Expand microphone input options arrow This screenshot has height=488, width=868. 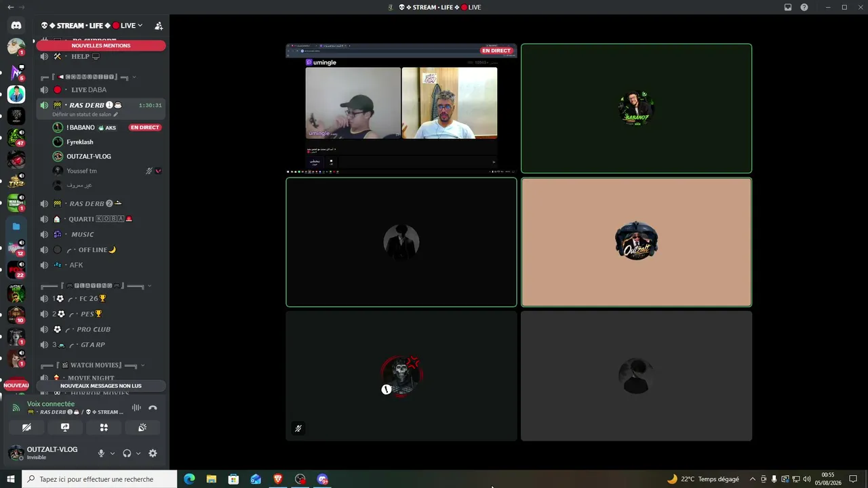pyautogui.click(x=113, y=453)
